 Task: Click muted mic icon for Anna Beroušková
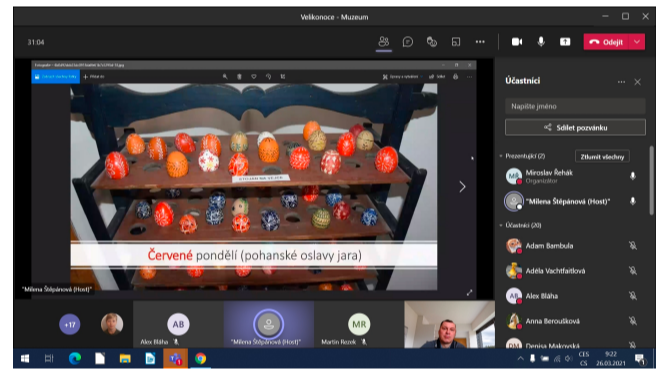point(632,322)
